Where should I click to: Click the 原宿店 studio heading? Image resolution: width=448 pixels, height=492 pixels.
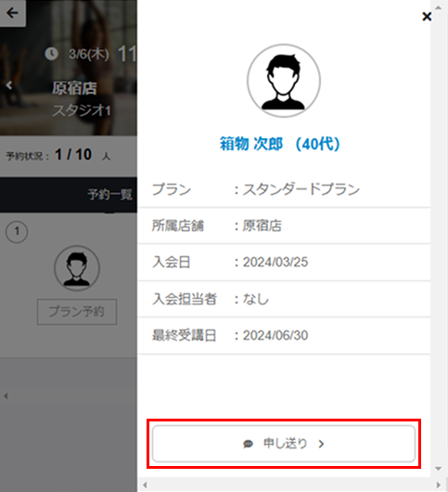point(74,88)
